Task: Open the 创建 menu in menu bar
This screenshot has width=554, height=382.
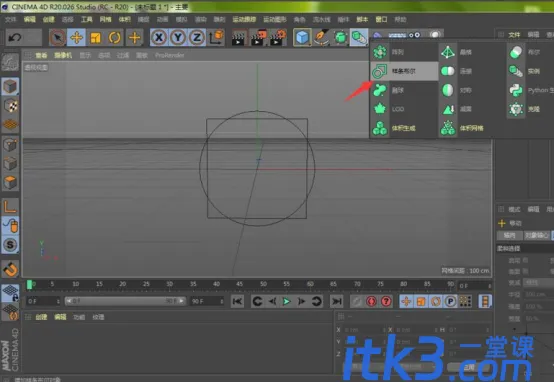Action: [x=48, y=19]
